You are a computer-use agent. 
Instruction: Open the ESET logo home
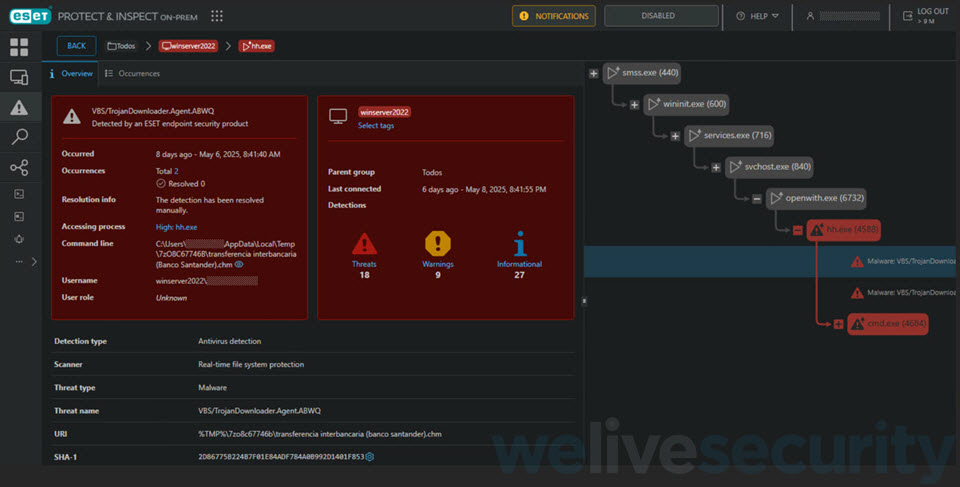31,16
